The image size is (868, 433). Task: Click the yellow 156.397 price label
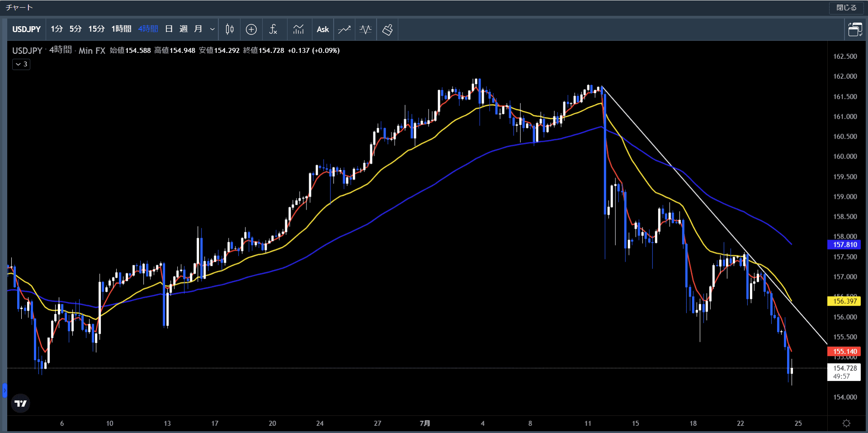844,301
